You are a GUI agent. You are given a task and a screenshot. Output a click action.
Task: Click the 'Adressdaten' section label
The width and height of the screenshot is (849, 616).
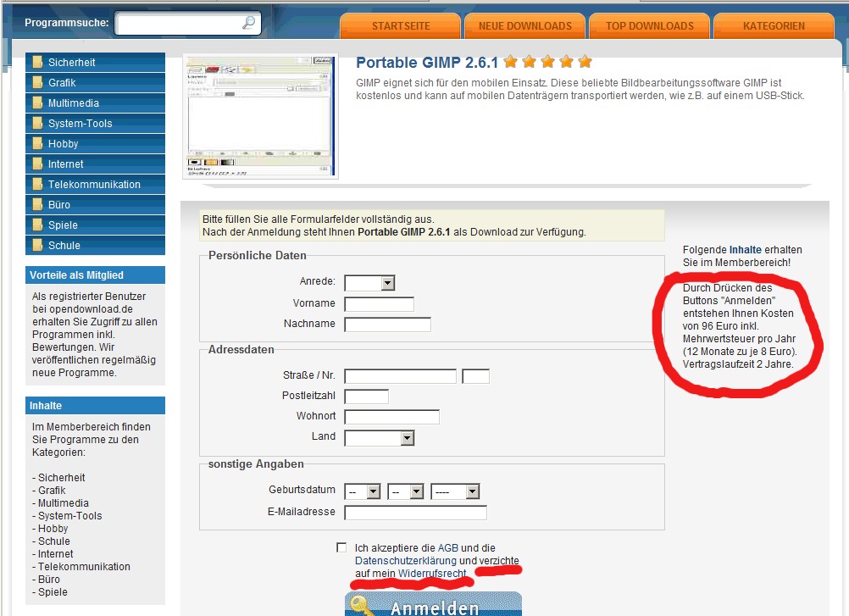(x=241, y=350)
